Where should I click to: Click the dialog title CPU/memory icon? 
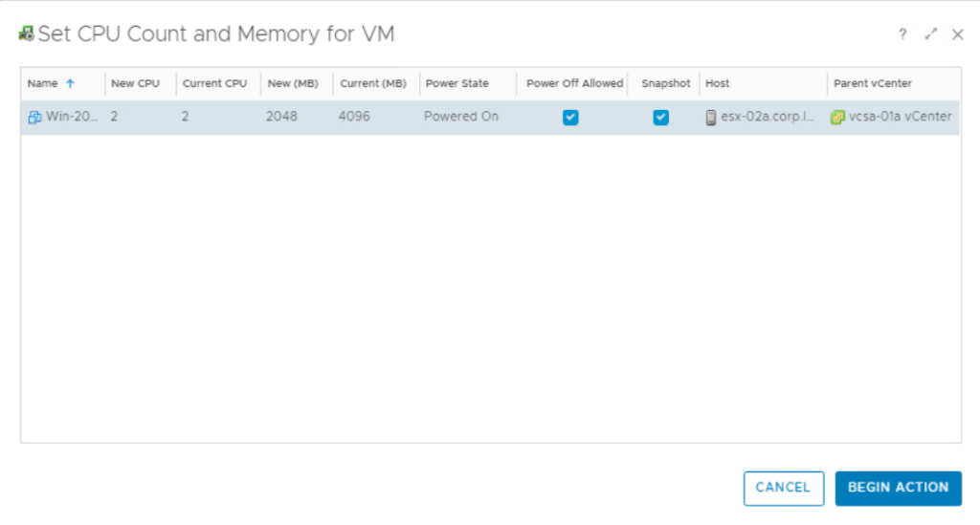tap(27, 34)
